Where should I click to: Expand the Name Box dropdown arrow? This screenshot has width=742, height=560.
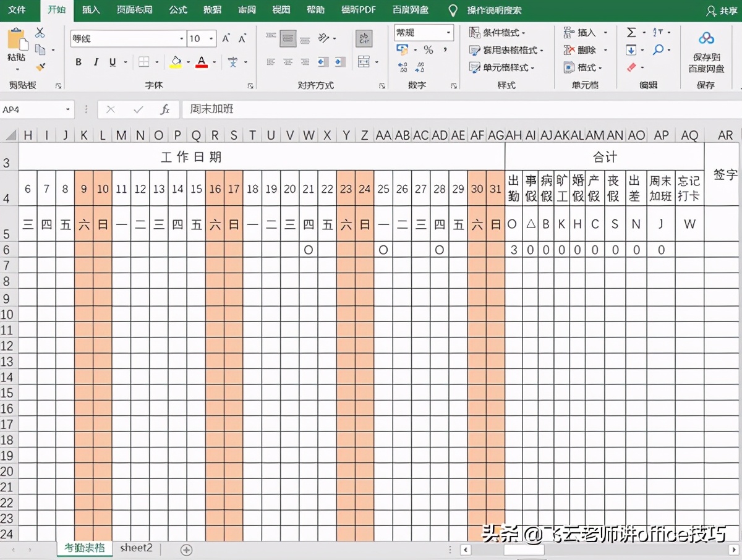[68, 109]
